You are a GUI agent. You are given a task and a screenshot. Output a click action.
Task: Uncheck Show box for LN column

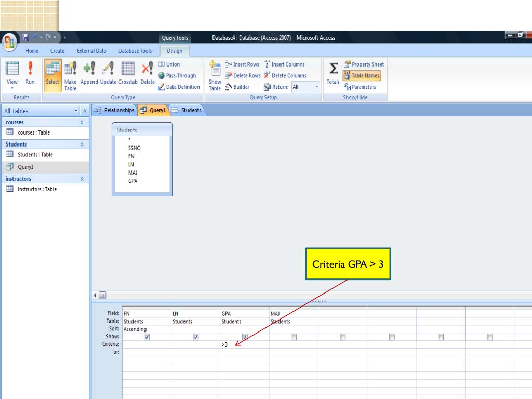196,337
